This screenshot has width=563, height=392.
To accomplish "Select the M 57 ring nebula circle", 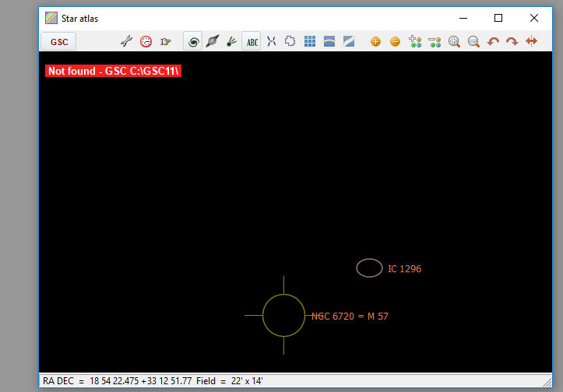I will pos(283,315).
